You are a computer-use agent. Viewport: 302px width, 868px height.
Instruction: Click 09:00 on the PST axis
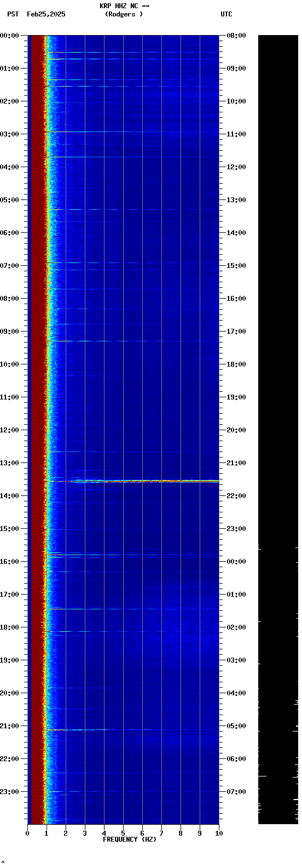(9, 332)
